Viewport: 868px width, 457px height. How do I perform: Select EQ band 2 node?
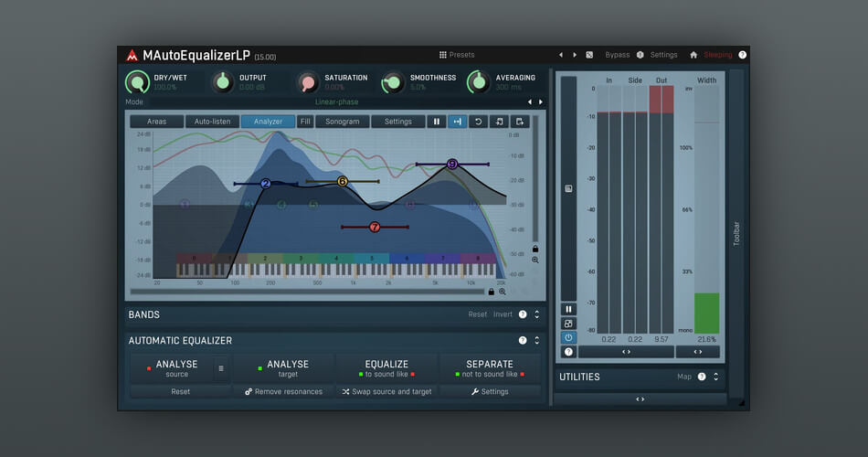266,184
